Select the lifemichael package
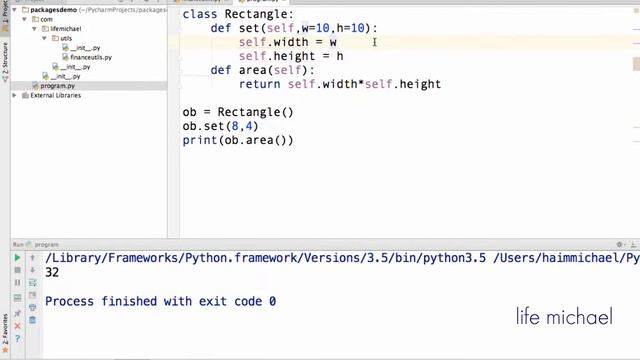The image size is (640, 360). point(65,29)
